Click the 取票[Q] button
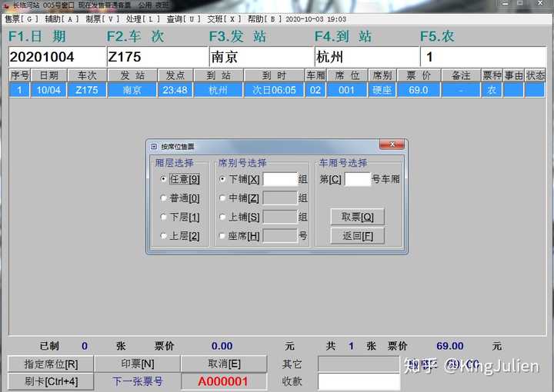This screenshot has width=554, height=392. click(x=357, y=217)
